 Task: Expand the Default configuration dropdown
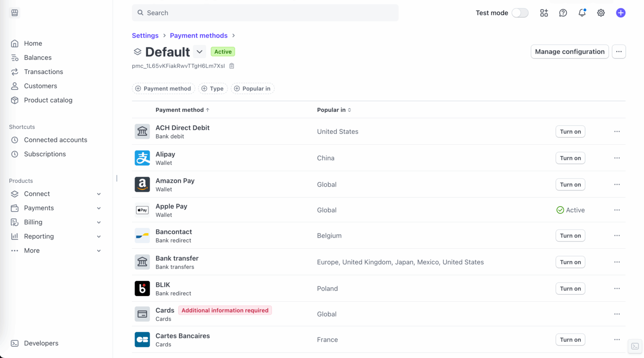(x=200, y=52)
